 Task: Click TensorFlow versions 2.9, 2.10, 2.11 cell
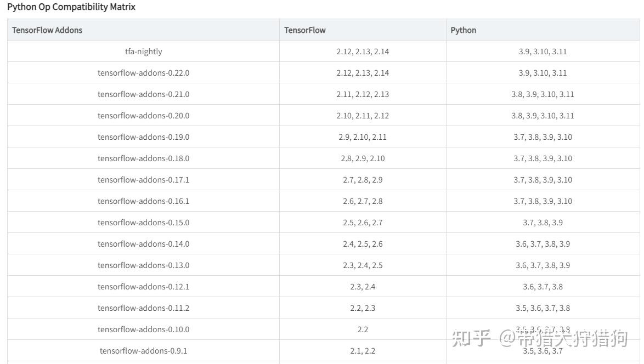(x=363, y=137)
